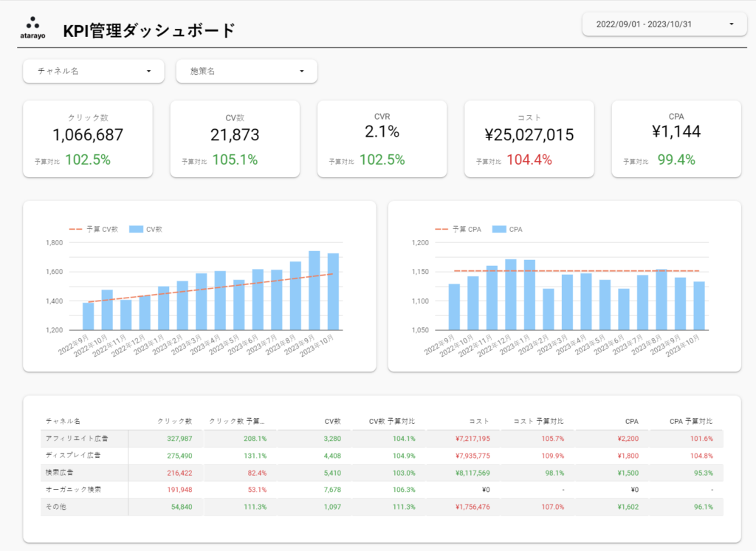
Task: Click the クリック数 KPI card
Action: pos(87,138)
